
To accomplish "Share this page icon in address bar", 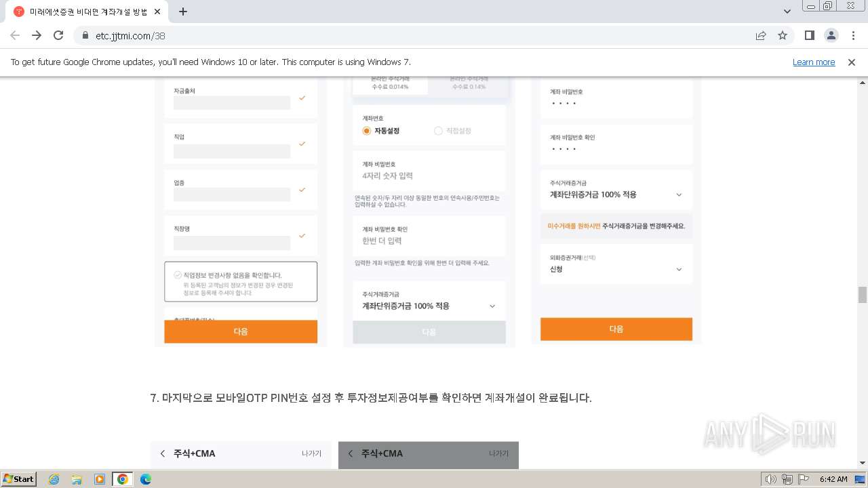I will 761,35.
